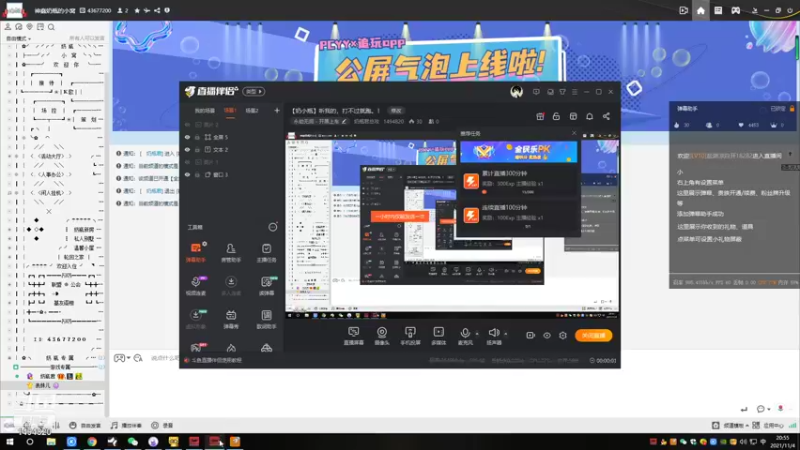
Task: Add a new scene with plus button
Action: (x=277, y=110)
